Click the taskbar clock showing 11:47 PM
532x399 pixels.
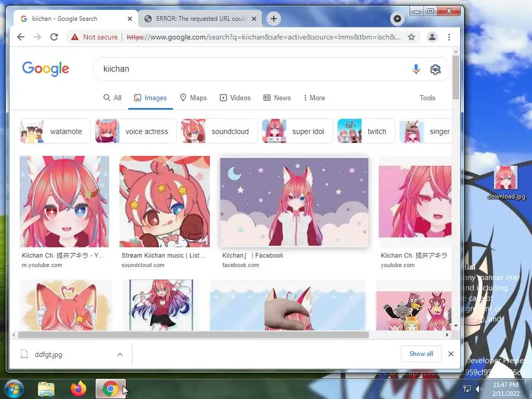pyautogui.click(x=506, y=389)
